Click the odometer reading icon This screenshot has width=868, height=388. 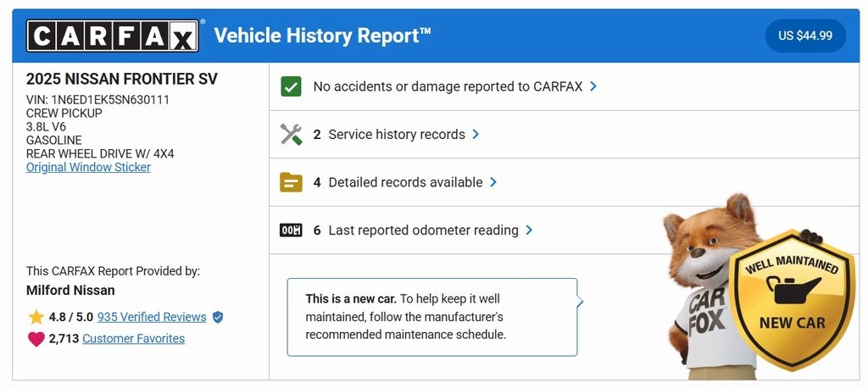coord(291,230)
